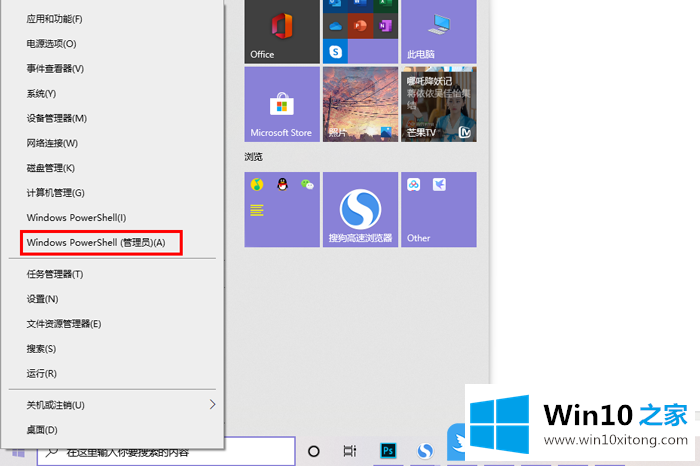This screenshot has height=466, width=700.
Task: Select 搜索(S) from the menu
Action: tap(112, 349)
